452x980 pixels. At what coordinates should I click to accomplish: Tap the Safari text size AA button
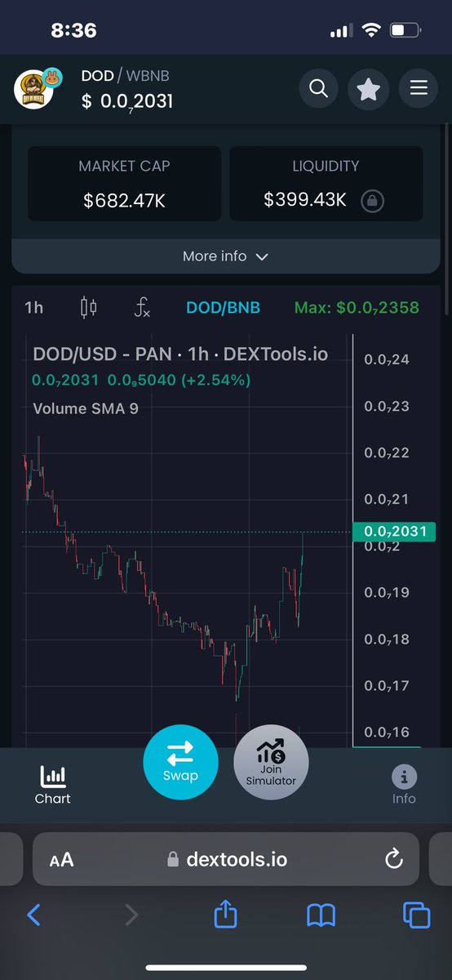(x=61, y=860)
